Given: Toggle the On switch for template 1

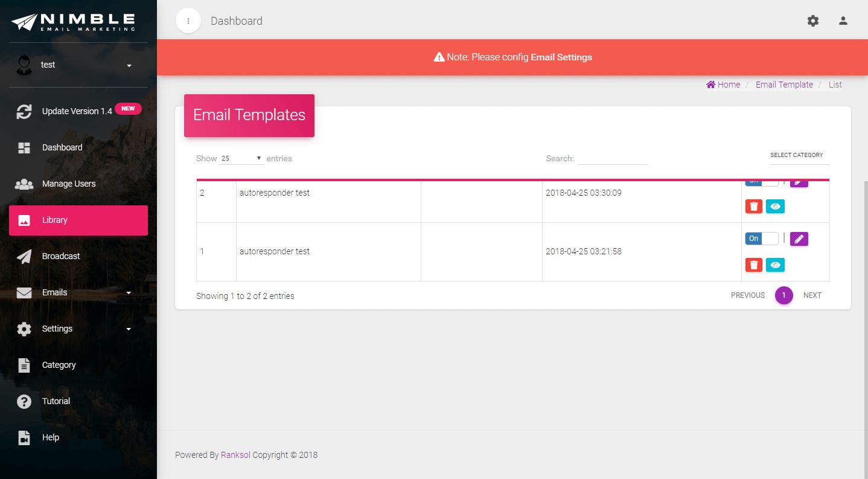Looking at the screenshot, I should tap(762, 239).
